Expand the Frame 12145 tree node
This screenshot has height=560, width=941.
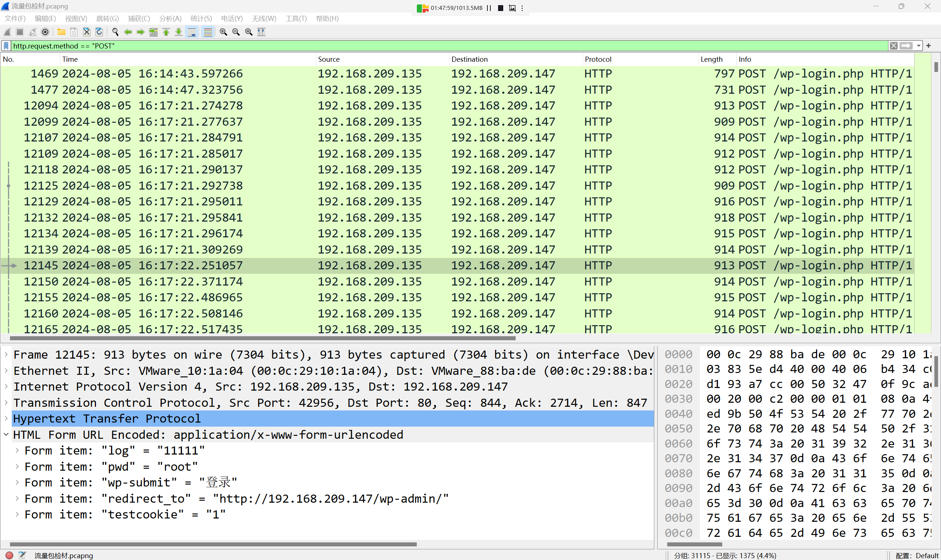6,355
